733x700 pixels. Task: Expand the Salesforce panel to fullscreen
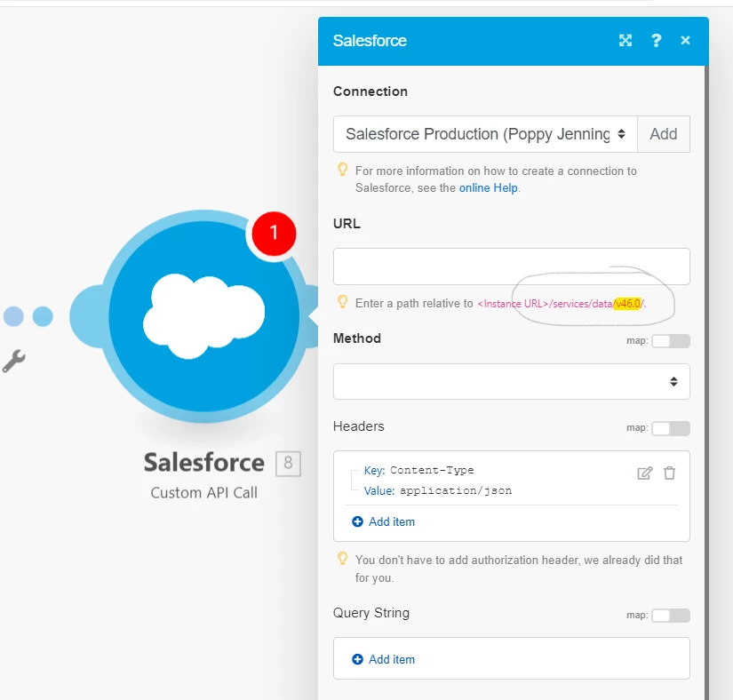(x=625, y=41)
